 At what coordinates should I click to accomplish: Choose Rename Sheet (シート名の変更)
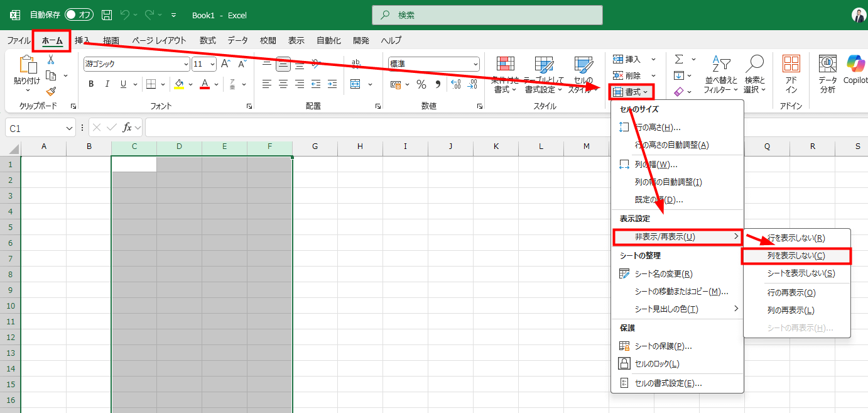click(x=663, y=274)
